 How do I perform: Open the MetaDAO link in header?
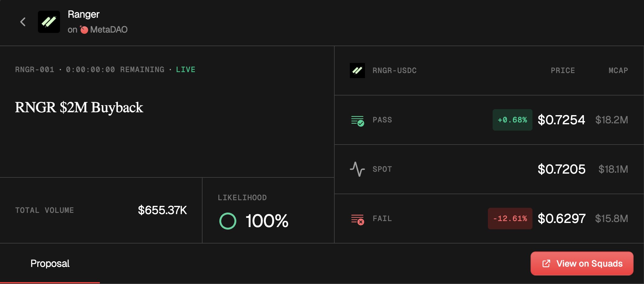(x=108, y=30)
